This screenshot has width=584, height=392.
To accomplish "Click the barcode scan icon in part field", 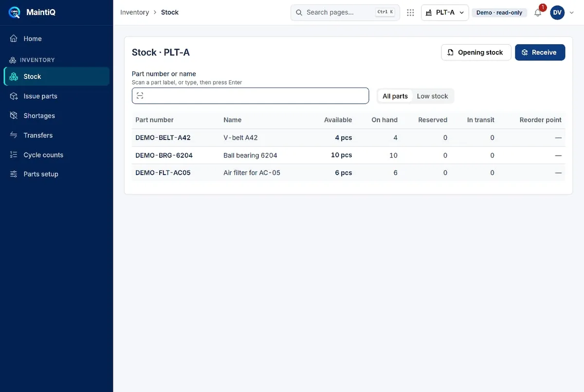I will pos(140,96).
